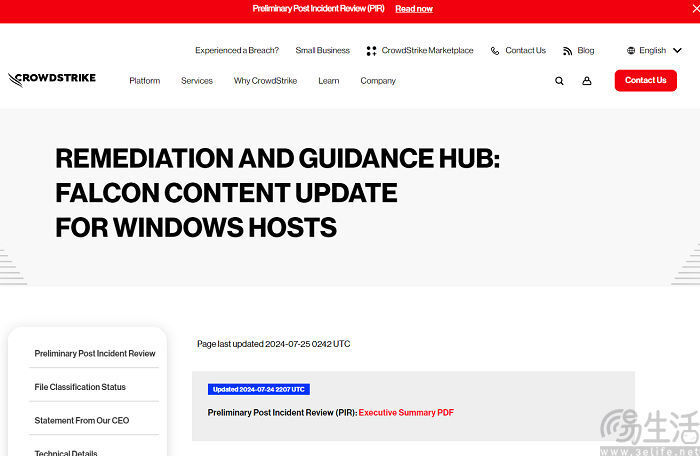Open the Company menu

tap(378, 81)
